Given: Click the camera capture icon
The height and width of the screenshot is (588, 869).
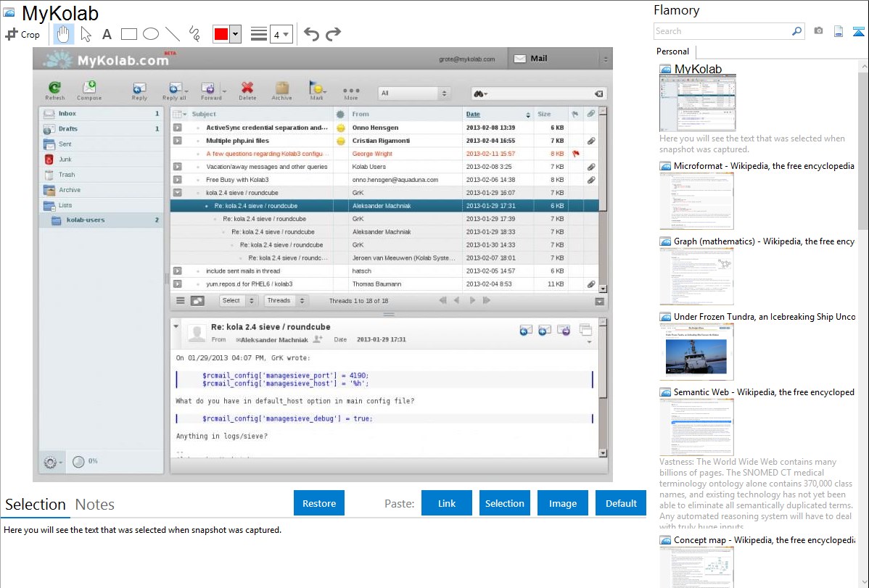Looking at the screenshot, I should click(x=818, y=31).
